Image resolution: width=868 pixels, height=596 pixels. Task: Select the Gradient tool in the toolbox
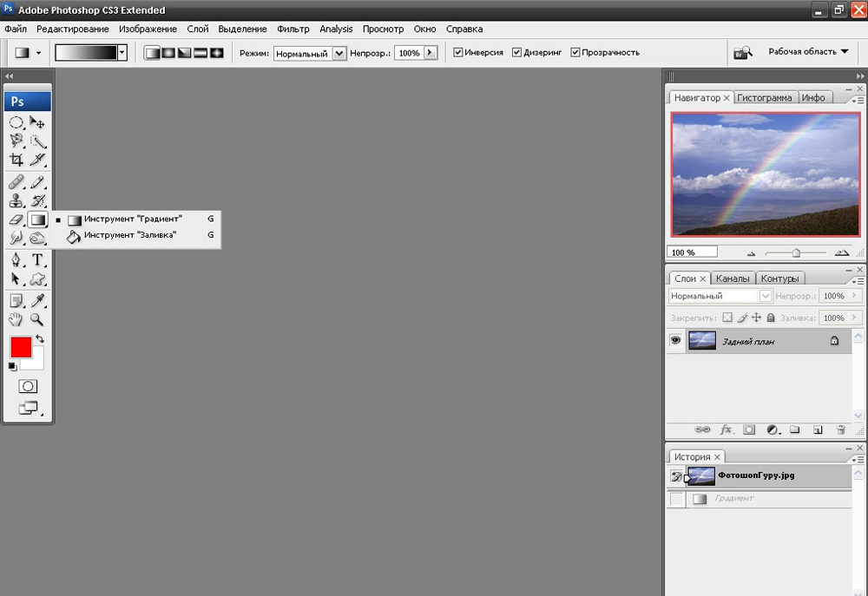pos(37,219)
